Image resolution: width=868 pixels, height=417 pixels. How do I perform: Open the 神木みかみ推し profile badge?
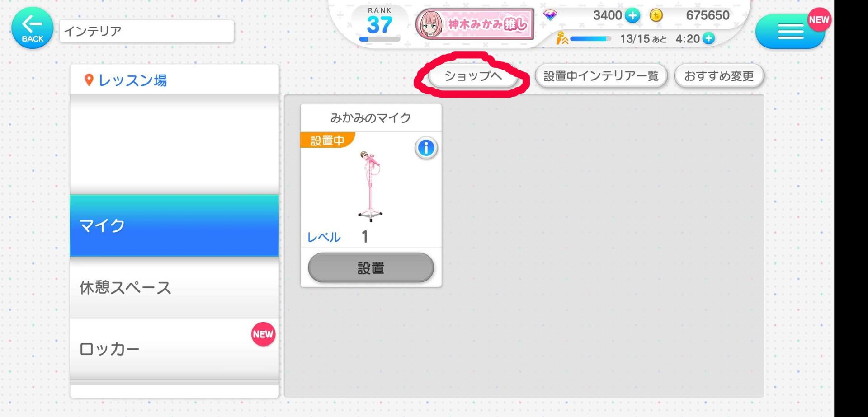click(474, 24)
